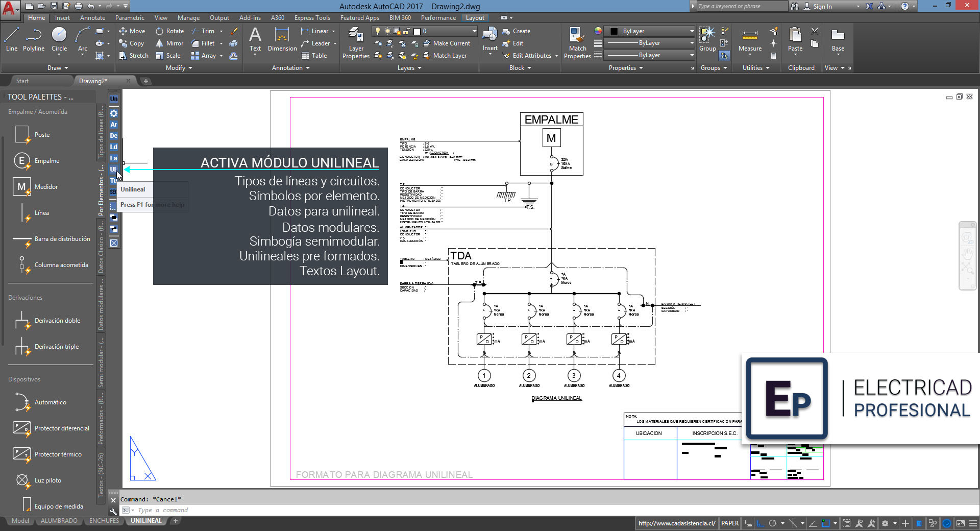
Task: Go to the Express Tools tab
Action: coord(312,18)
